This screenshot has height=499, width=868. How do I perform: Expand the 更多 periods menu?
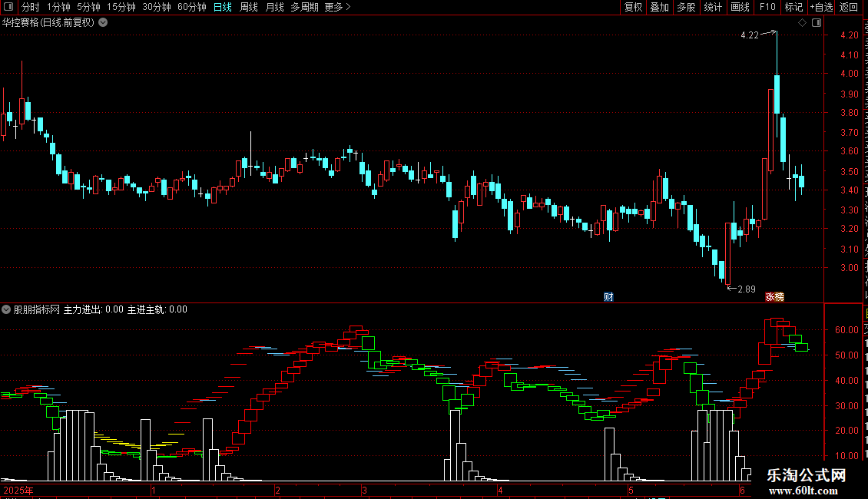coord(338,7)
